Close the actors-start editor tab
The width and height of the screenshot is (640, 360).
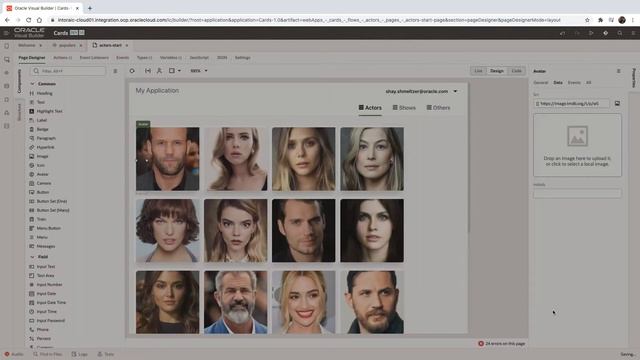tap(127, 45)
